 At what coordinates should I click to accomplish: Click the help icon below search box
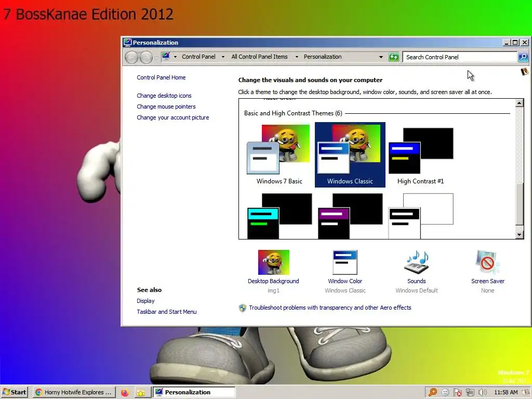[x=525, y=72]
